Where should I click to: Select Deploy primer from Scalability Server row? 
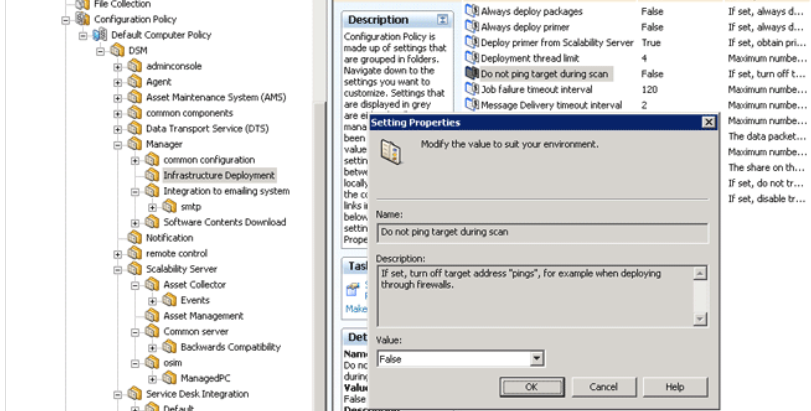557,42
